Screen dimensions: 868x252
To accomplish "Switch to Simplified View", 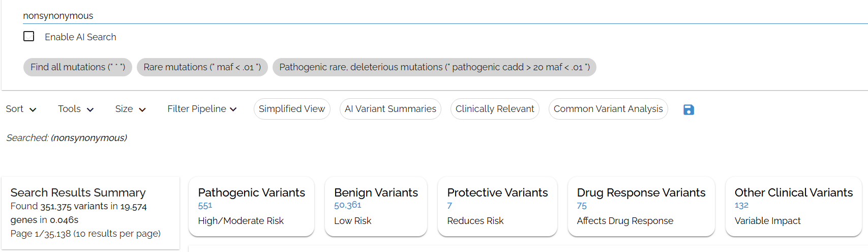I will click(x=291, y=109).
